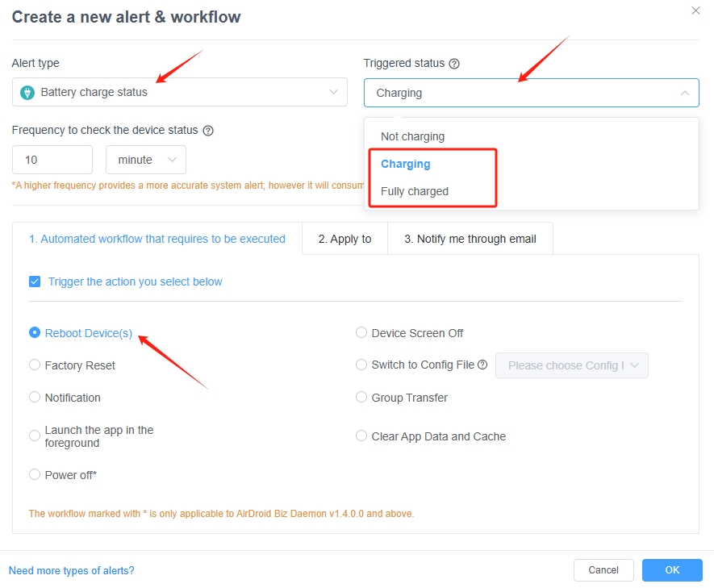Enable the Device Screen Off workflow

point(361,332)
